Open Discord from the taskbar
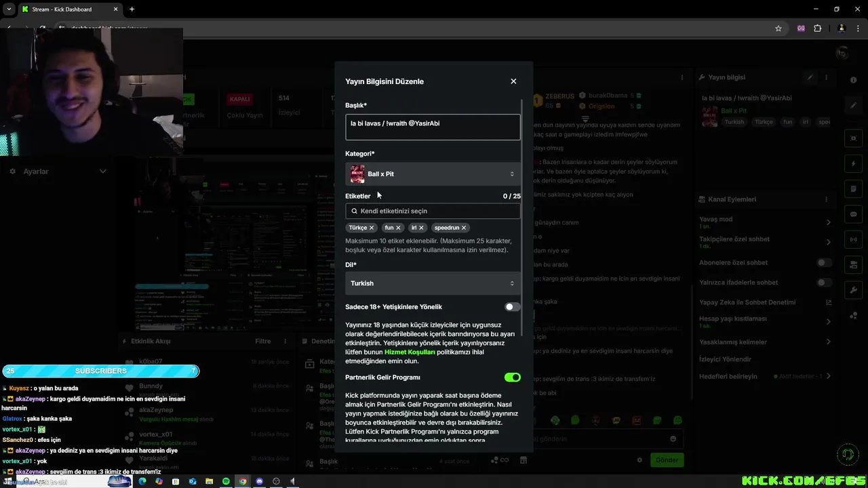This screenshot has height=488, width=868. (259, 481)
